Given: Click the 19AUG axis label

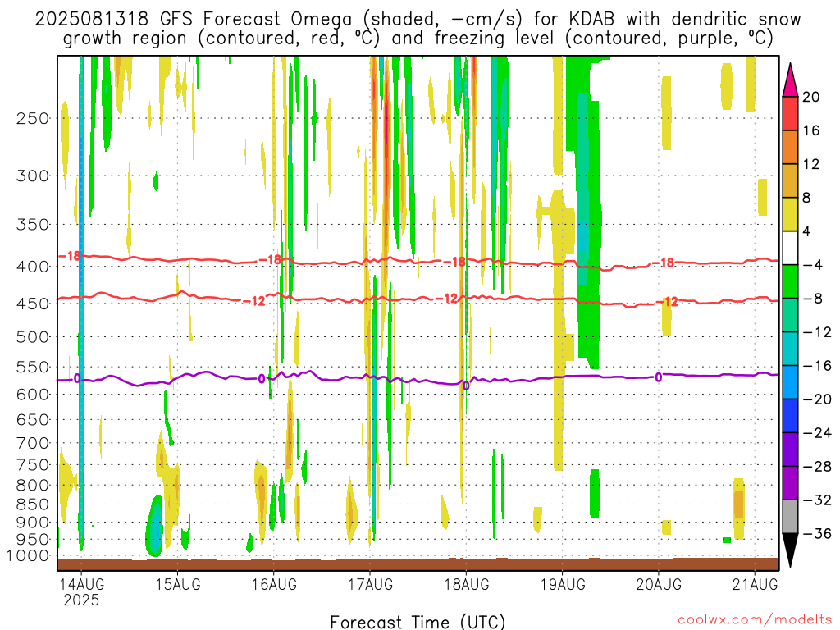Looking at the screenshot, I should [x=563, y=584].
